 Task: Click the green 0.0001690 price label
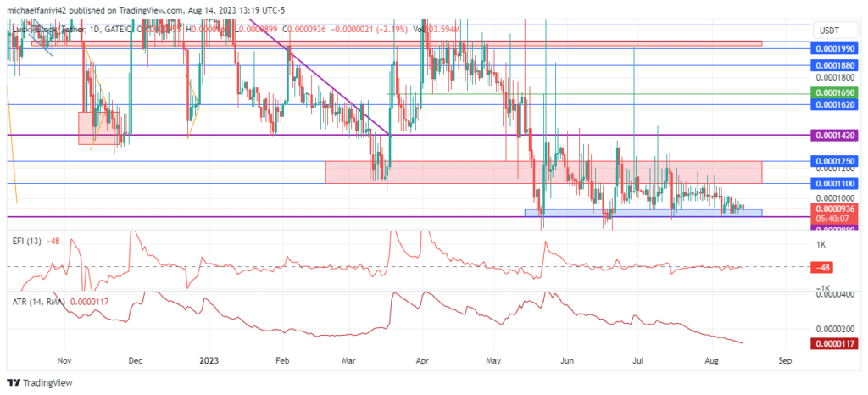click(835, 93)
